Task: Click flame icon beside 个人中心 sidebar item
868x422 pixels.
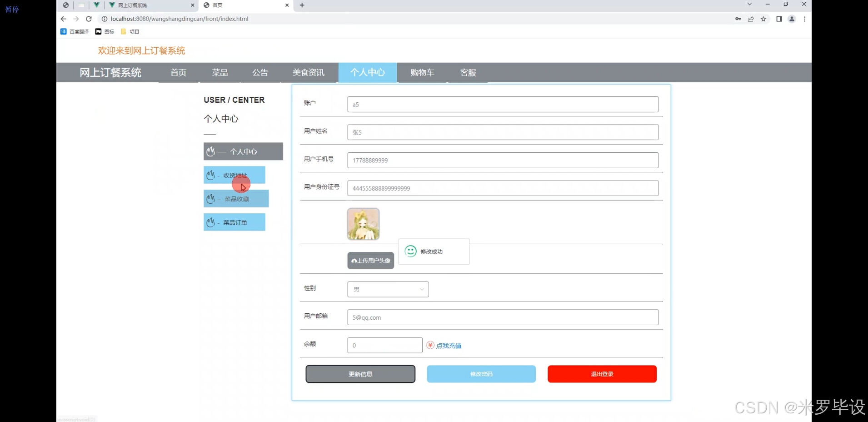Action: pyautogui.click(x=210, y=151)
